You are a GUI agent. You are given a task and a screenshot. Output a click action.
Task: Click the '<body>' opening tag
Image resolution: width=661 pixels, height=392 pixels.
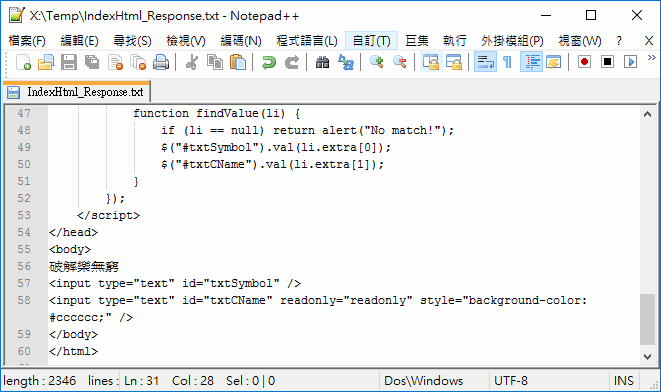70,249
